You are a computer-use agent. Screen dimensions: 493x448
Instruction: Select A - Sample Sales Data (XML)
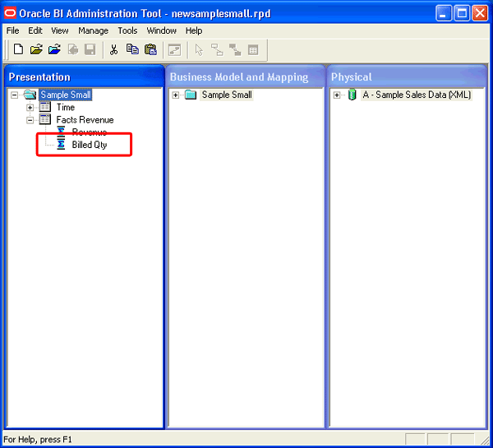point(417,95)
